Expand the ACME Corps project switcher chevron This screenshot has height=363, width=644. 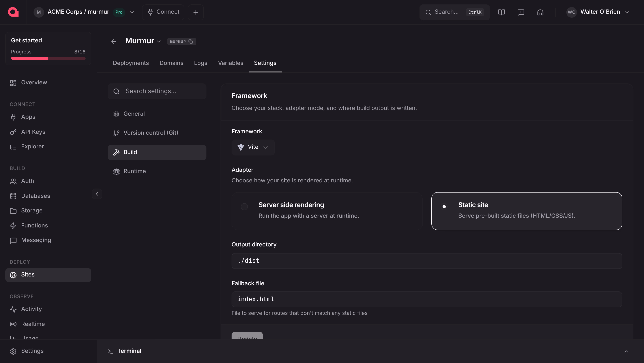pos(132,12)
